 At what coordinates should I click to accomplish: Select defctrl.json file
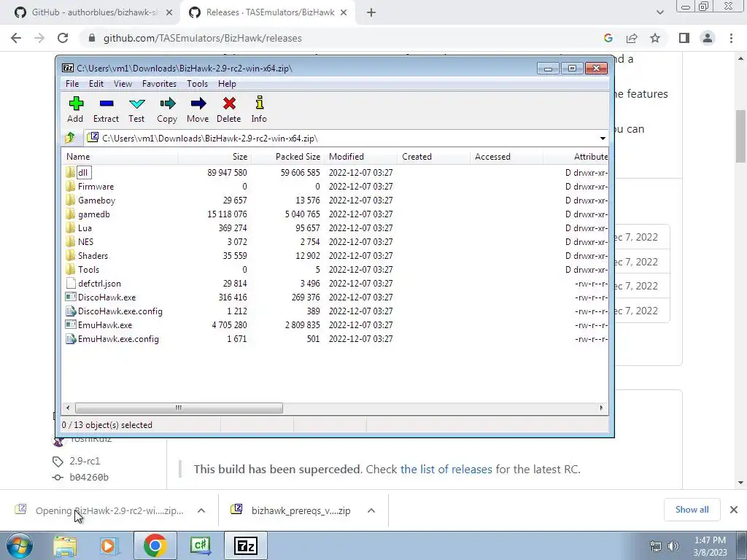99,283
